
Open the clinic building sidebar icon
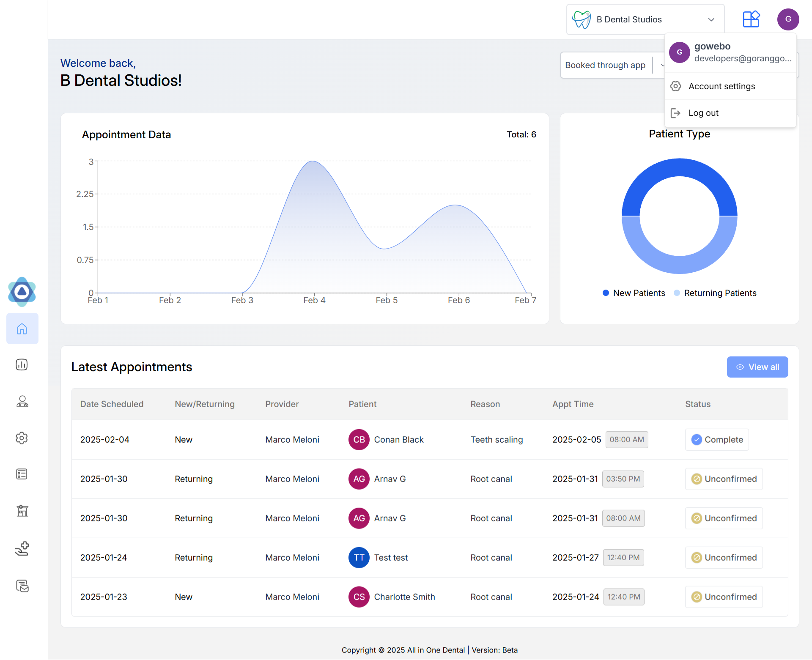pos(22,511)
